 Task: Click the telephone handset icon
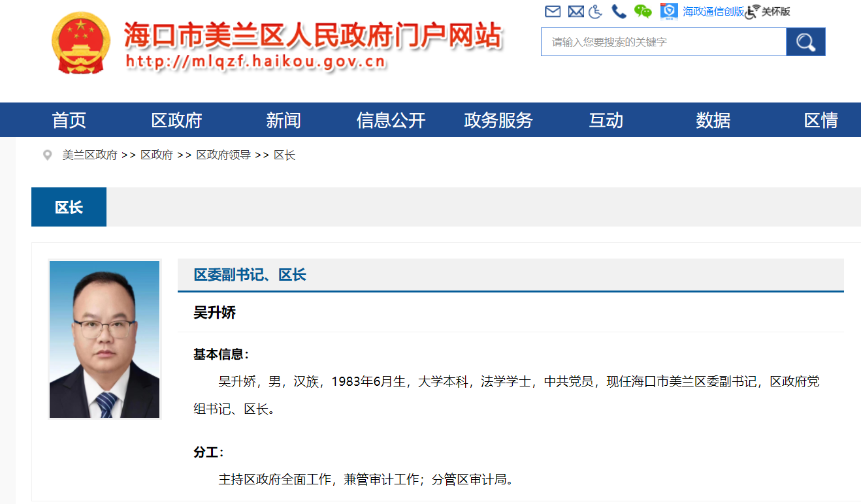[619, 11]
